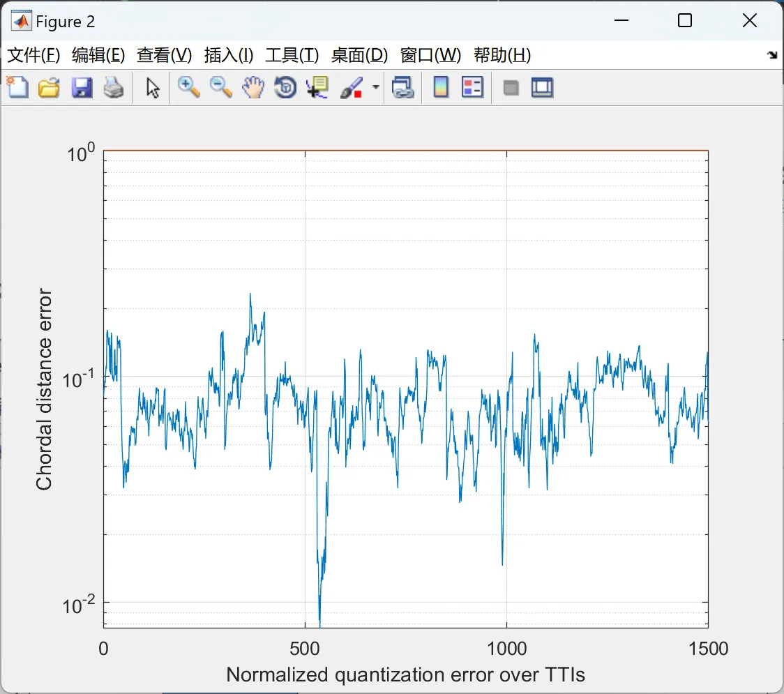Close the Figure 2 window
Viewport: 784px width, 694px height.
(x=750, y=20)
